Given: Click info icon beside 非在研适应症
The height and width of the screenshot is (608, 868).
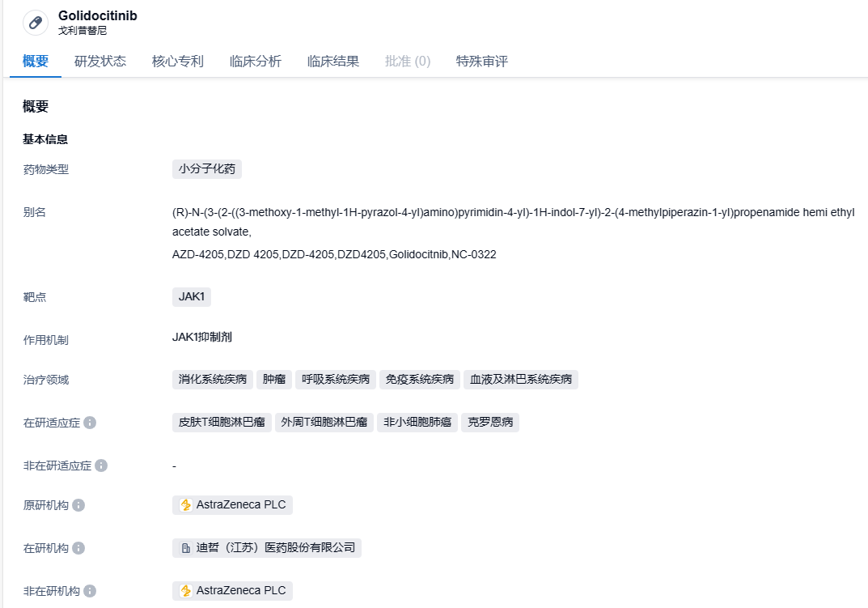Looking at the screenshot, I should (101, 466).
